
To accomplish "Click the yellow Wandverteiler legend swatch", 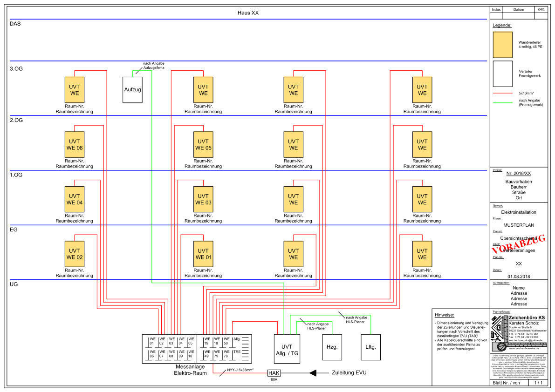I will [x=502, y=45].
